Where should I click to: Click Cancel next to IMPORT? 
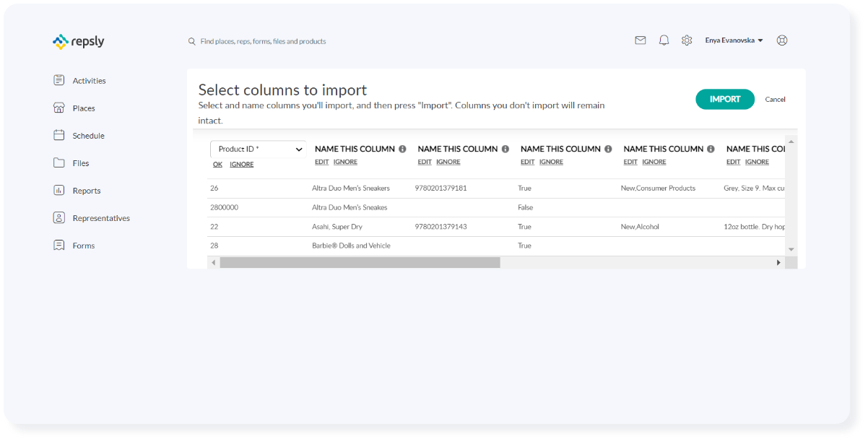(775, 99)
